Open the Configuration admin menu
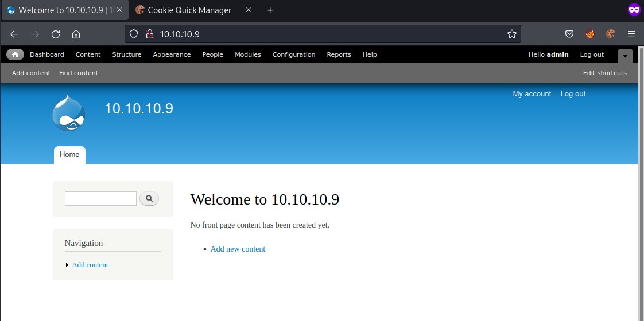 pyautogui.click(x=293, y=54)
